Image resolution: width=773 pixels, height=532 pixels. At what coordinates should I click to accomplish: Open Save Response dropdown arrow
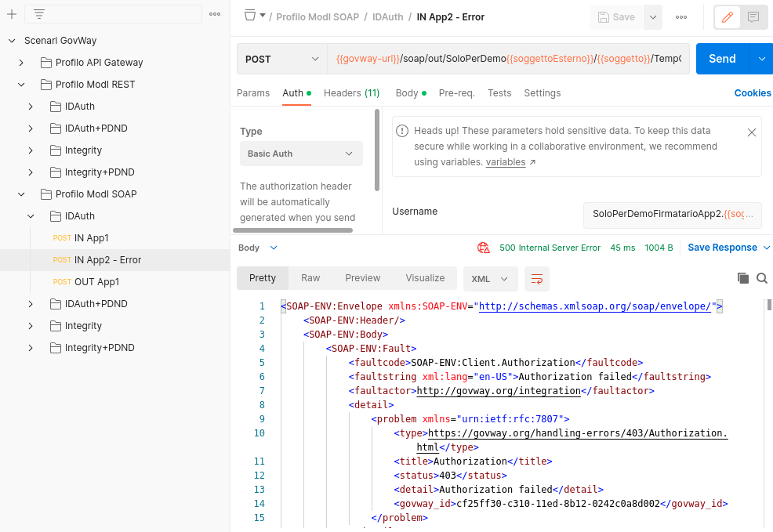tap(767, 248)
